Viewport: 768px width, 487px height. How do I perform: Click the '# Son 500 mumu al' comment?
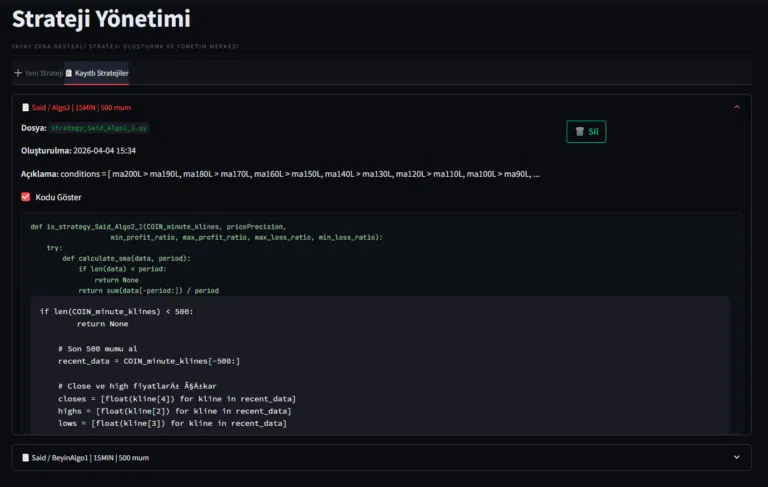pyautogui.click(x=97, y=349)
